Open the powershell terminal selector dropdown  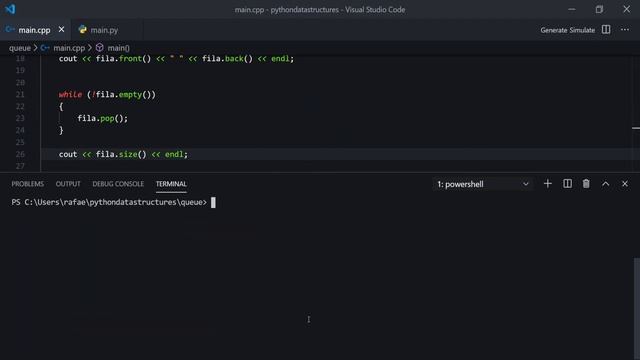[x=483, y=184]
